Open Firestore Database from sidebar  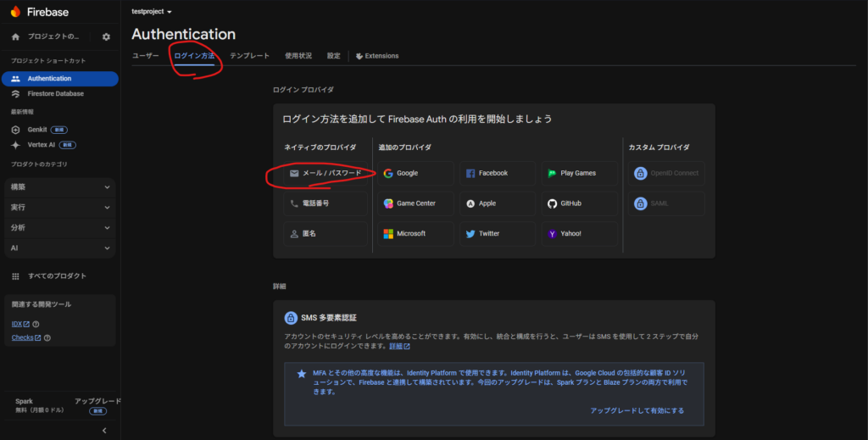55,94
